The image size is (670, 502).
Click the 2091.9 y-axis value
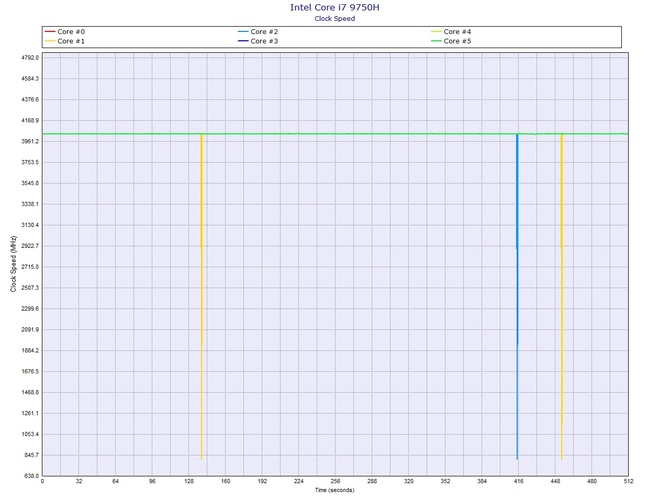pos(30,330)
